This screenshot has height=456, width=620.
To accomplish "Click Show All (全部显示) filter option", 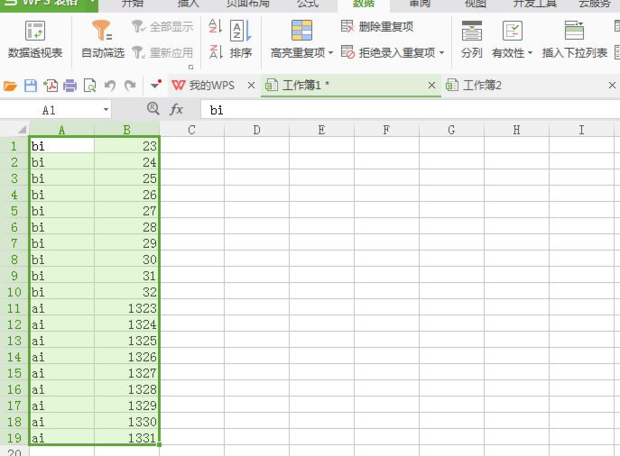I will (x=163, y=27).
